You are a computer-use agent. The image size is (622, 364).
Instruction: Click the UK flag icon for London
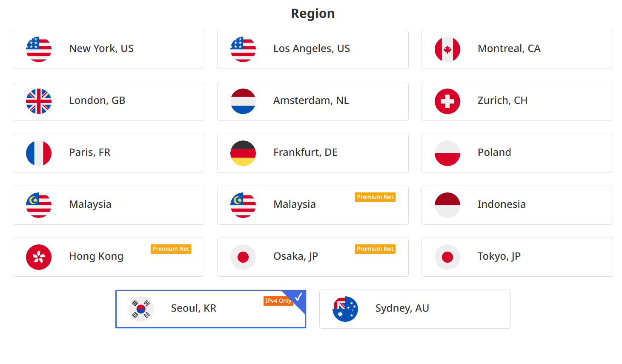click(39, 101)
